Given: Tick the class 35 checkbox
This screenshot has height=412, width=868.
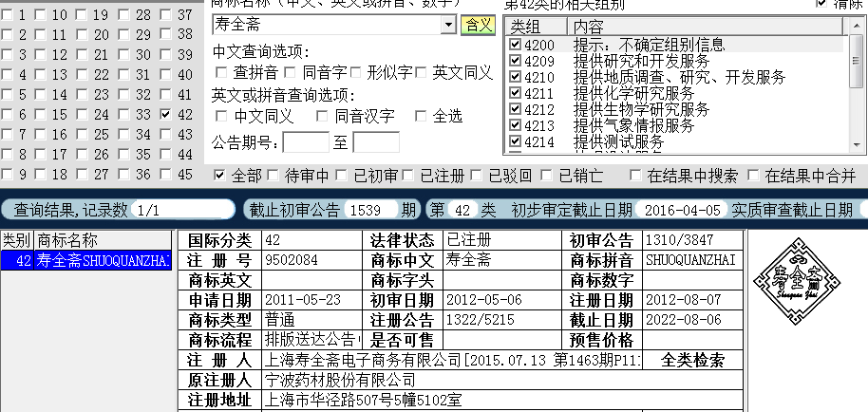Looking at the screenshot, I should pos(124,155).
